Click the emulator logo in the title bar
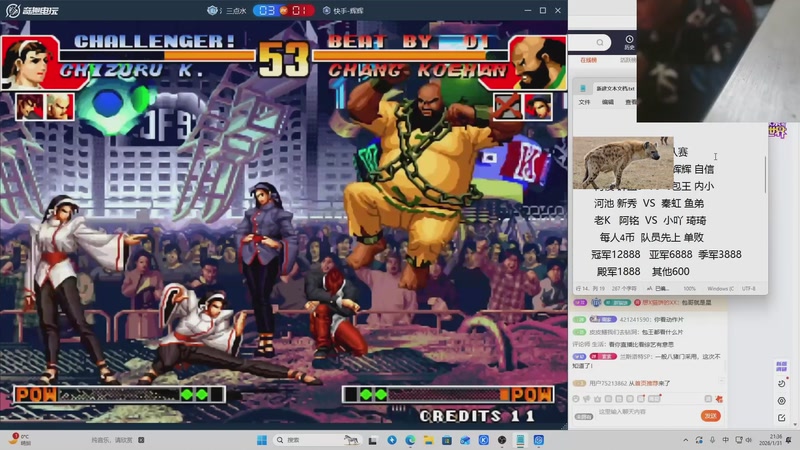The width and height of the screenshot is (800, 450). tap(32, 10)
